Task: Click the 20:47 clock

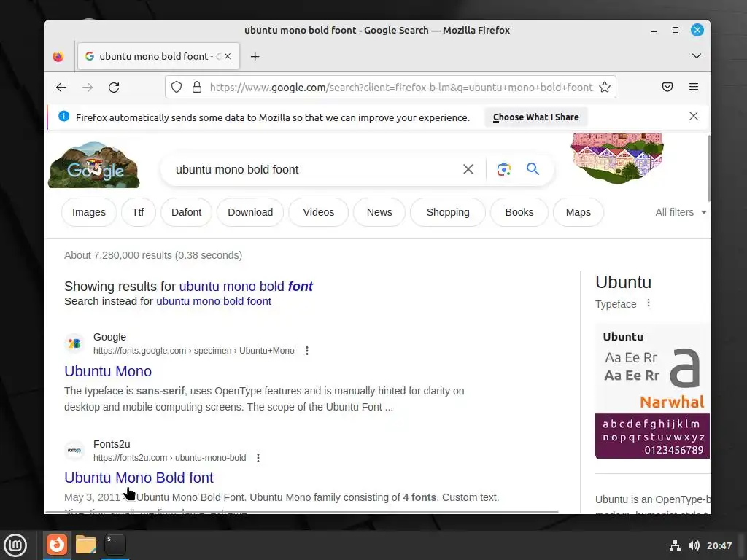Action: coord(719,545)
